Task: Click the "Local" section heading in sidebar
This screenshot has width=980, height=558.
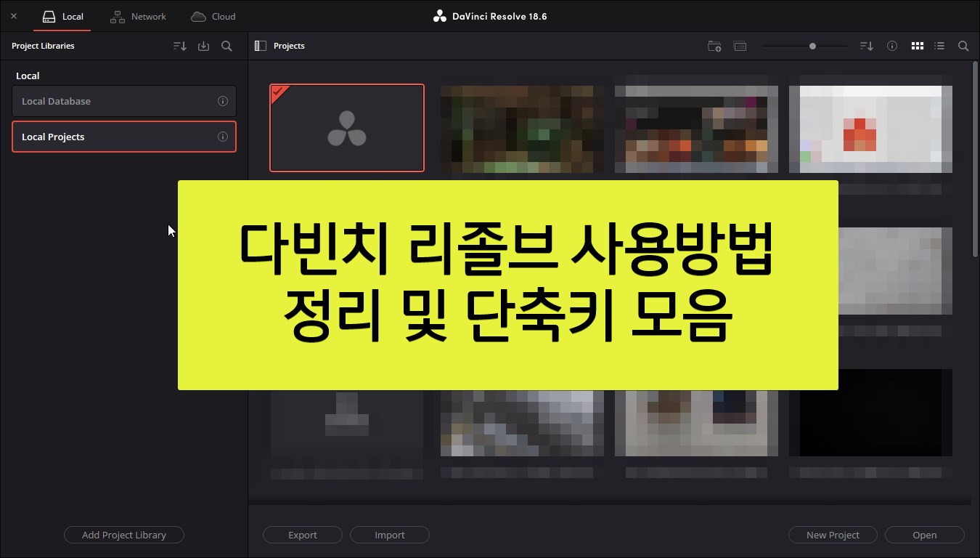Action: tap(28, 76)
